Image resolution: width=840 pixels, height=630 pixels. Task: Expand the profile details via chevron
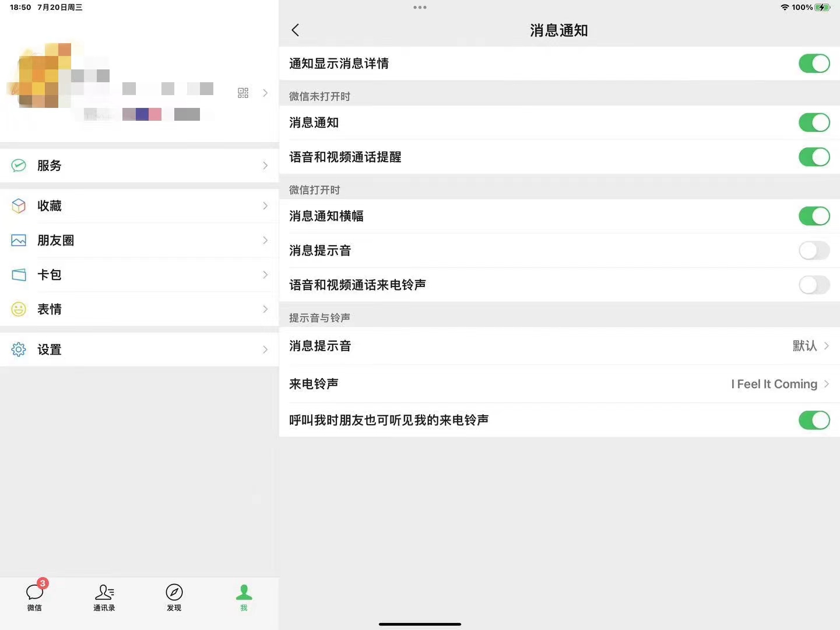(x=265, y=92)
